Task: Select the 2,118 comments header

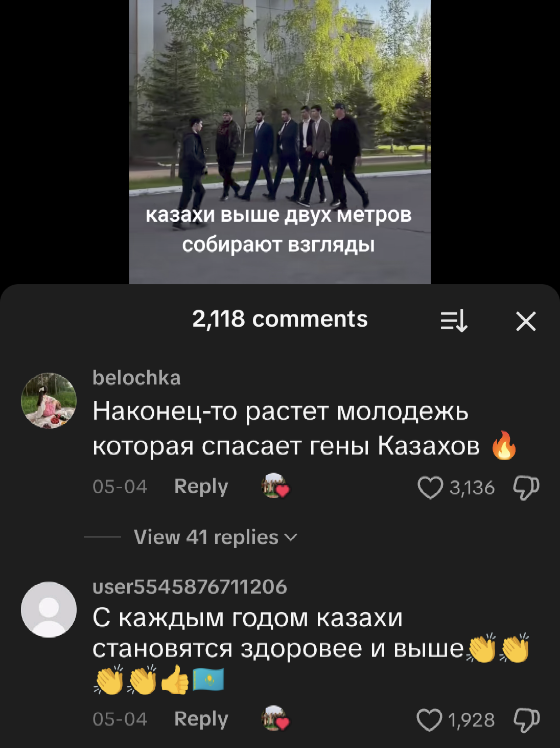Action: point(280,319)
